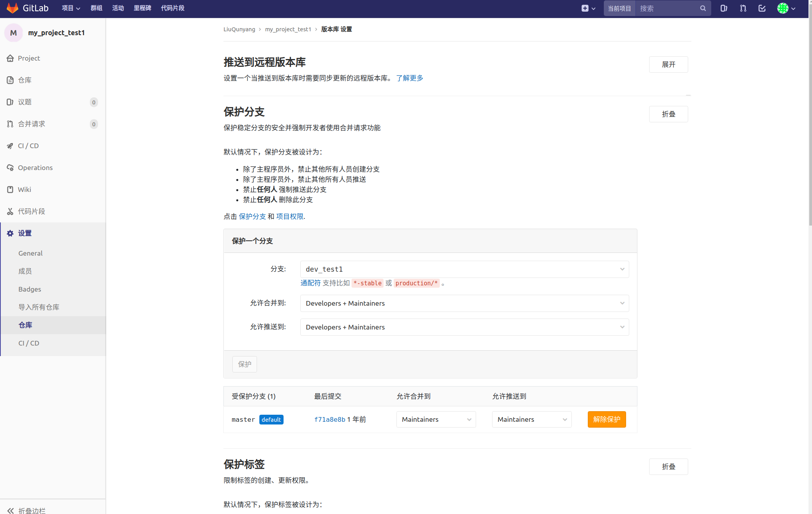Open the 里程碑 menu item
This screenshot has width=812, height=514.
click(x=143, y=8)
